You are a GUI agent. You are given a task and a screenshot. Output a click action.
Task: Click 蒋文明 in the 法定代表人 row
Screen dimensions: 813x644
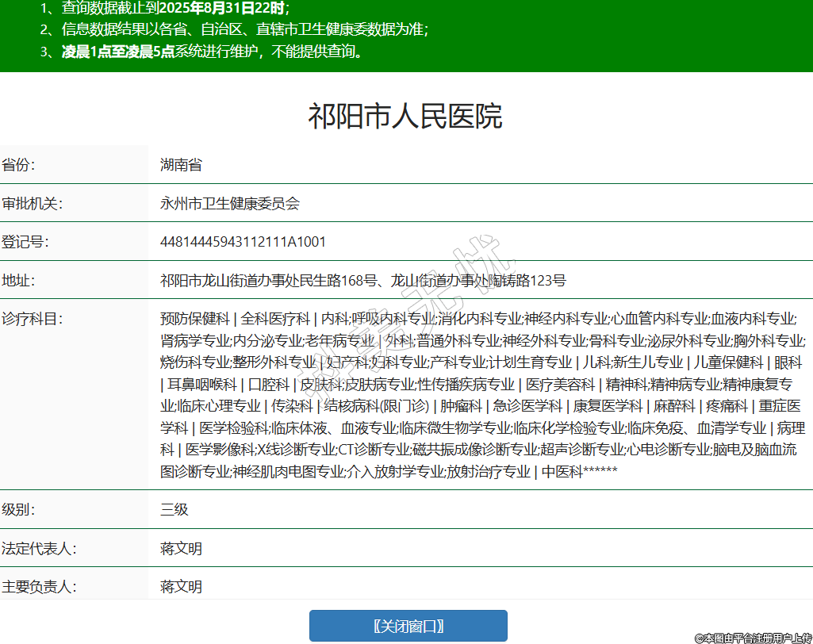click(x=181, y=548)
